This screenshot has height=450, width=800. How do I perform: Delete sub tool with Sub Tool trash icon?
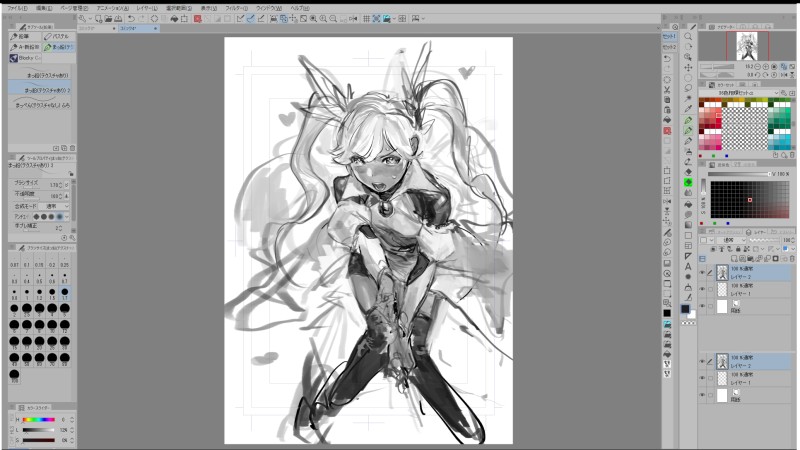72,148
